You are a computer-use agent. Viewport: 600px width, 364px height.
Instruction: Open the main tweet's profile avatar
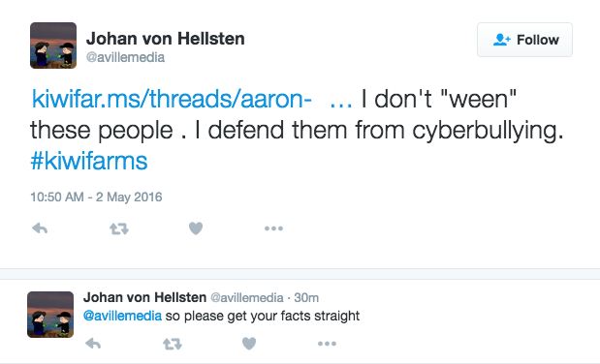pos(53,45)
